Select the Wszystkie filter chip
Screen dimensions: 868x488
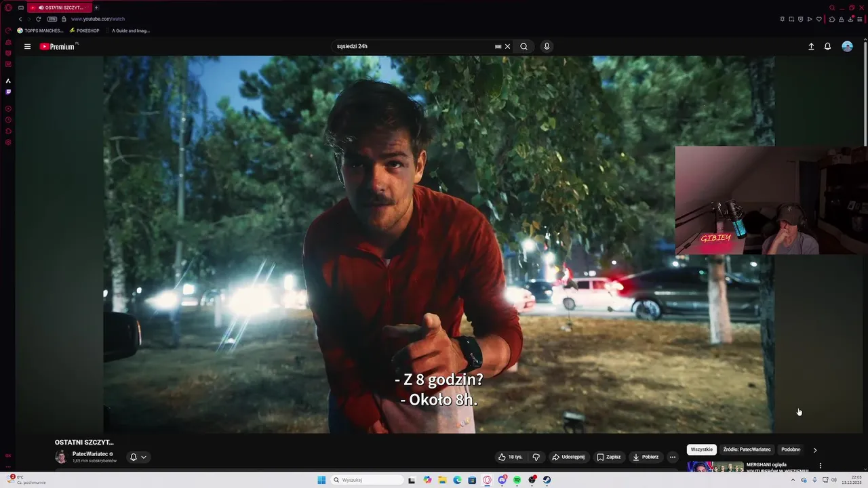pos(702,449)
